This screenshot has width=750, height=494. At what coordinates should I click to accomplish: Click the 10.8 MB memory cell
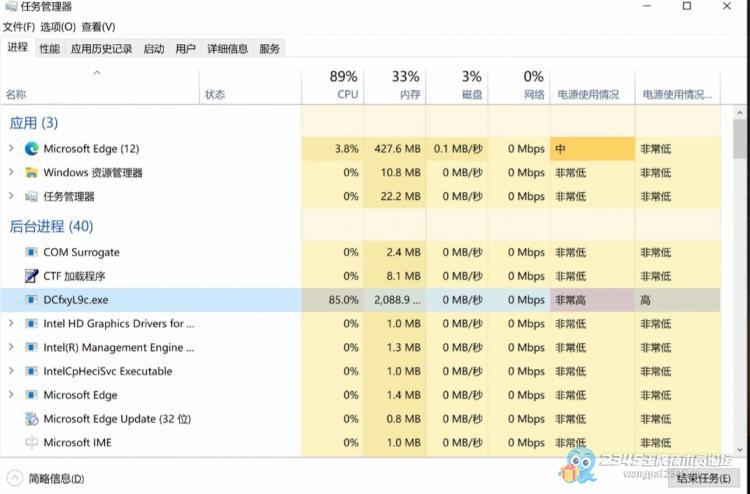[395, 173]
